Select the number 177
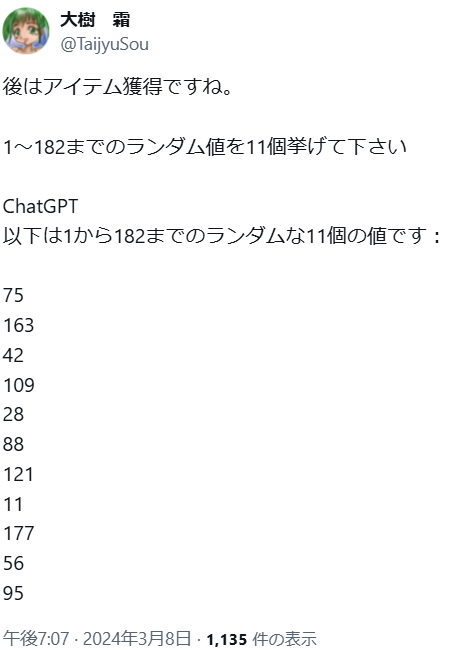 point(19,534)
